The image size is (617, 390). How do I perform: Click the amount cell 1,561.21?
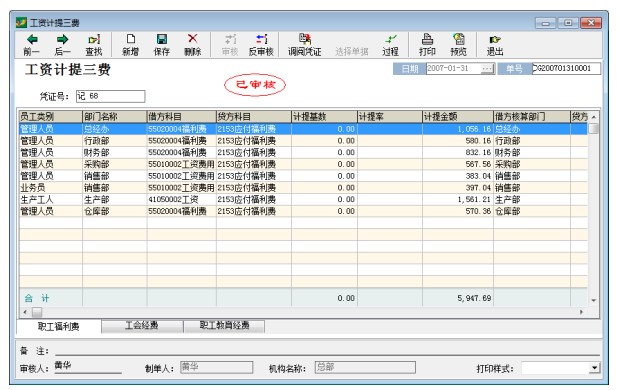pyautogui.click(x=458, y=200)
